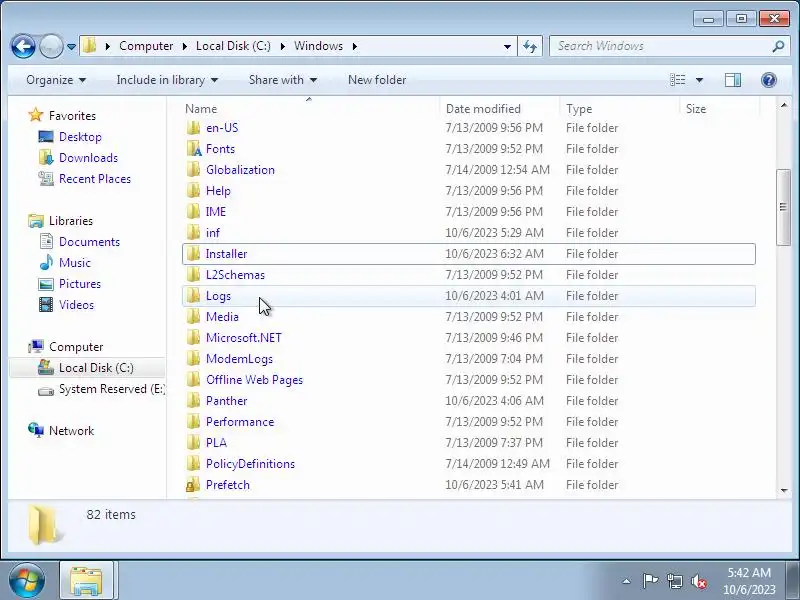Click New folder in toolbar
This screenshot has height=600, width=800.
[x=377, y=80]
